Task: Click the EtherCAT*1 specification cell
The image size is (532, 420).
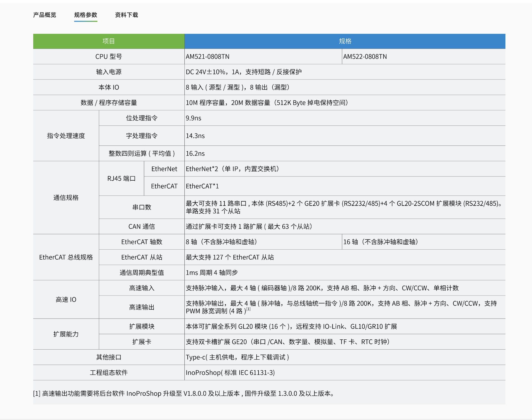Action: click(x=202, y=186)
